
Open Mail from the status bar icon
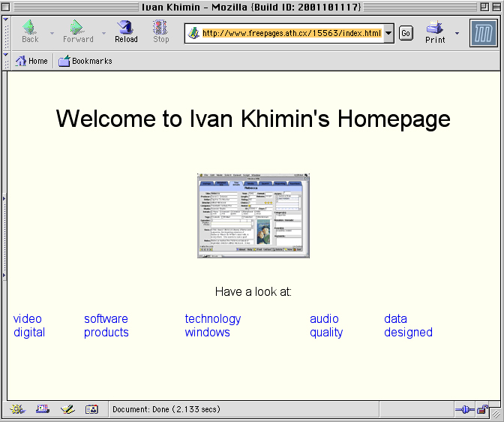point(43,409)
